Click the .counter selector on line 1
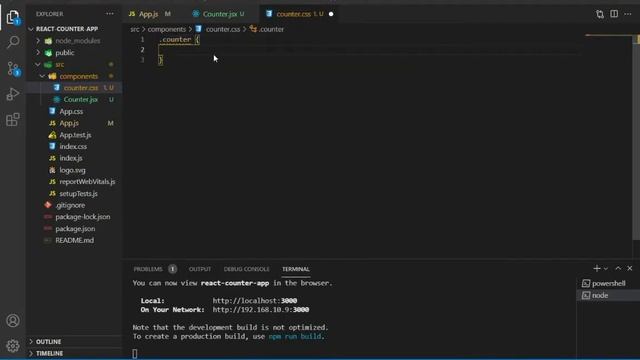Screen dimensions: 640x360 (176, 40)
